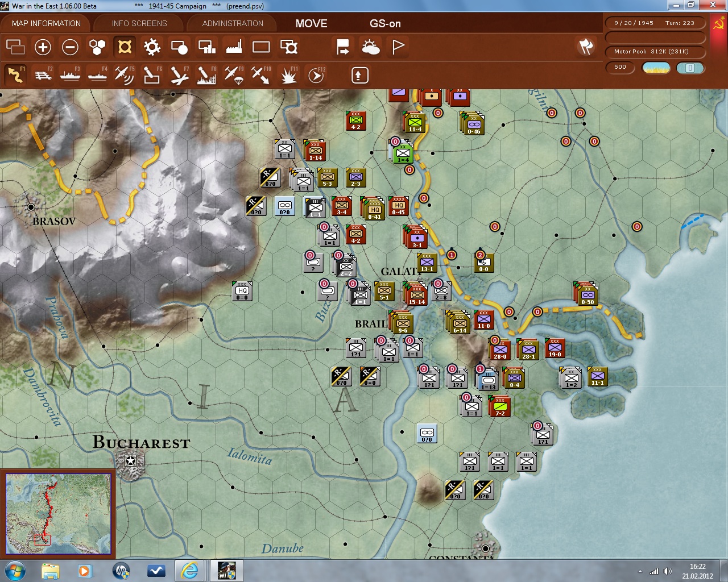Click the rectangle-with-circle toolbar icon
The image size is (728, 582).
[x=179, y=47]
